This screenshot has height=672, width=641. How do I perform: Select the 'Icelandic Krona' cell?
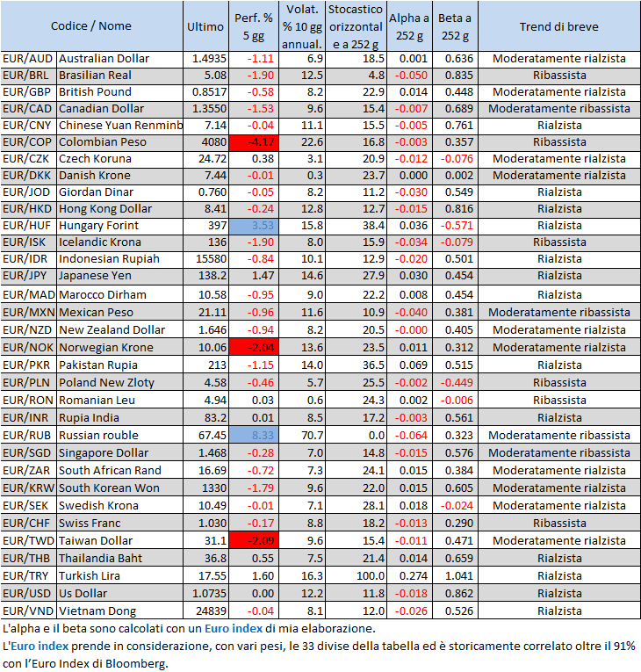[x=120, y=242]
